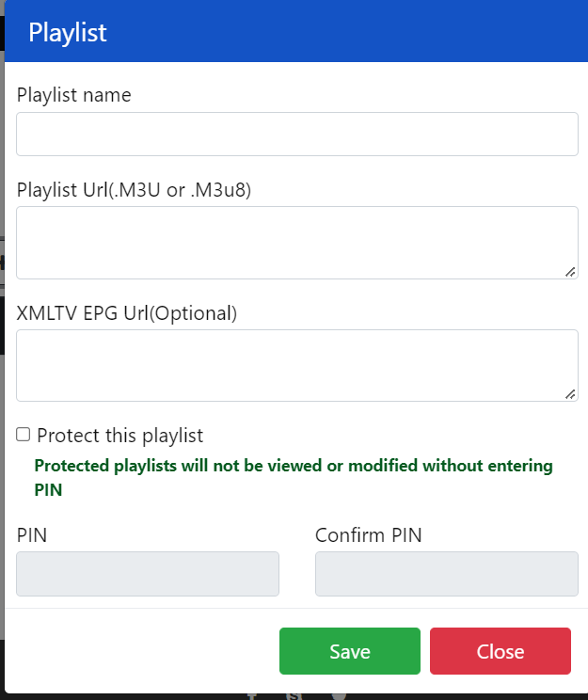Grab the Playlist Url textarea resize handle
This screenshot has width=588, height=700.
click(x=571, y=272)
